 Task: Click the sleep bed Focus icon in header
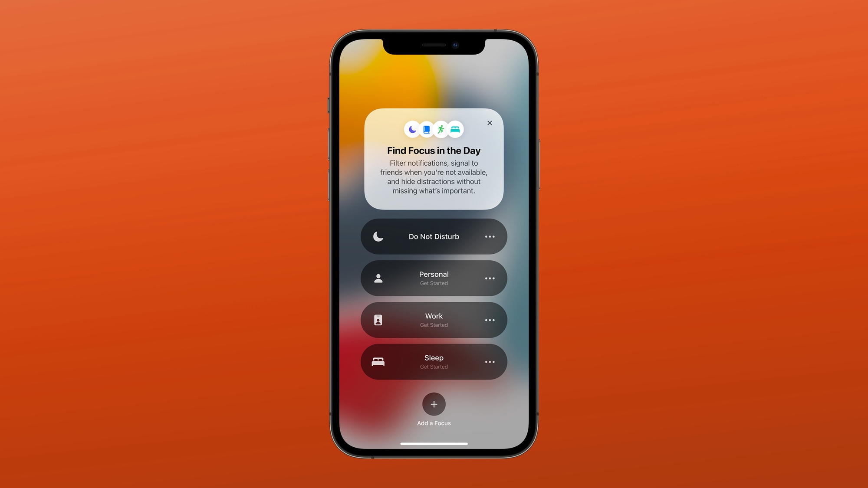coord(455,129)
